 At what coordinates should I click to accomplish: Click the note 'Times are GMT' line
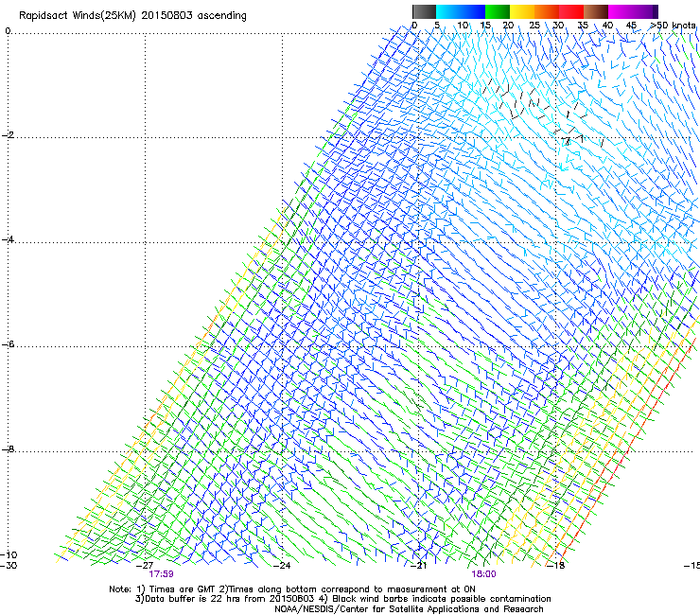tap(292, 589)
